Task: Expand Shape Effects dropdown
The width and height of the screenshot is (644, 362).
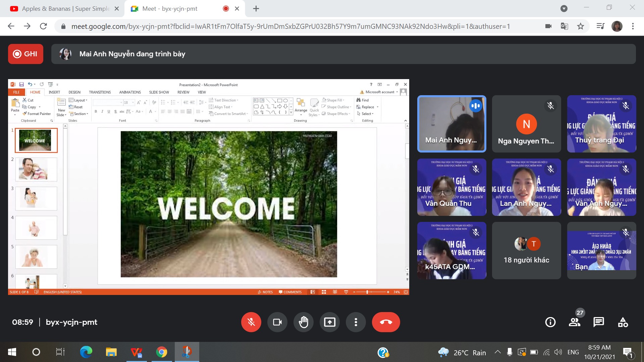Action: [336, 114]
